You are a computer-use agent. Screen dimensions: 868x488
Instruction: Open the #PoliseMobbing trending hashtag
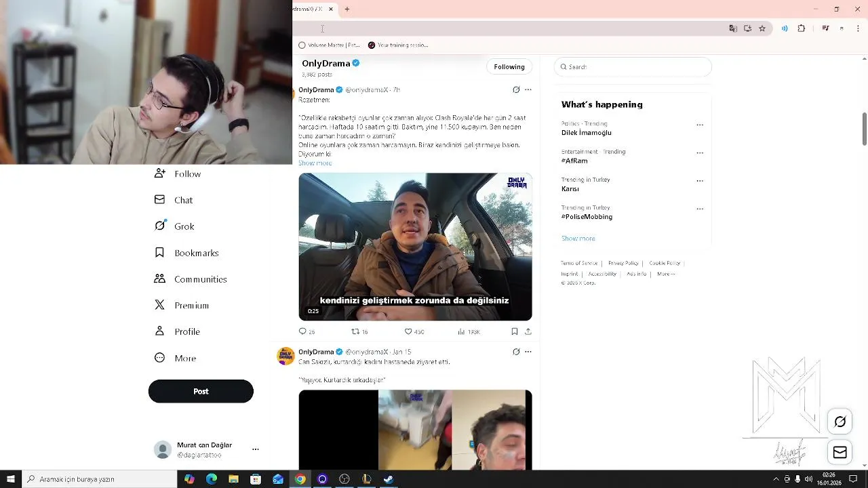pos(587,217)
